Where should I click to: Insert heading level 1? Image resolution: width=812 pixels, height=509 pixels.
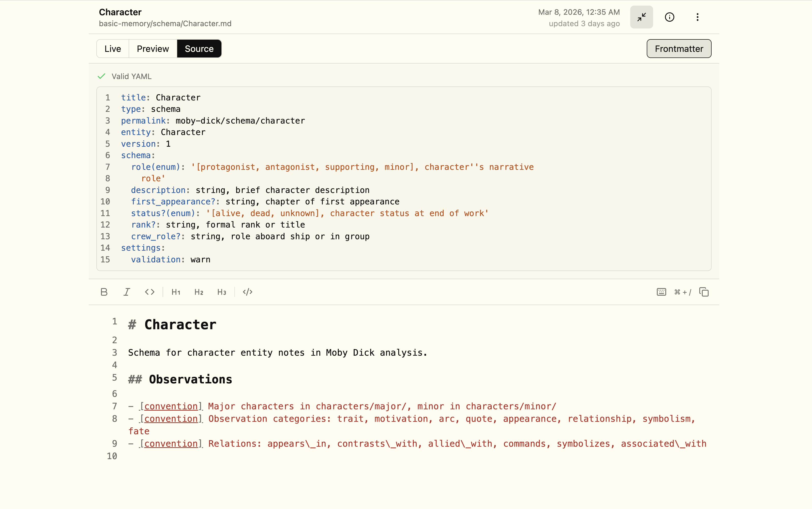176,292
